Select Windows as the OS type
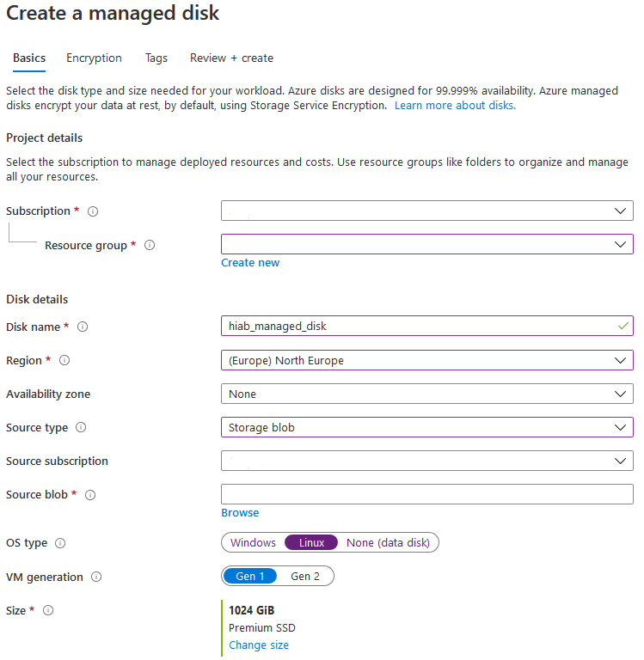This screenshot has height=660, width=644. 253,543
